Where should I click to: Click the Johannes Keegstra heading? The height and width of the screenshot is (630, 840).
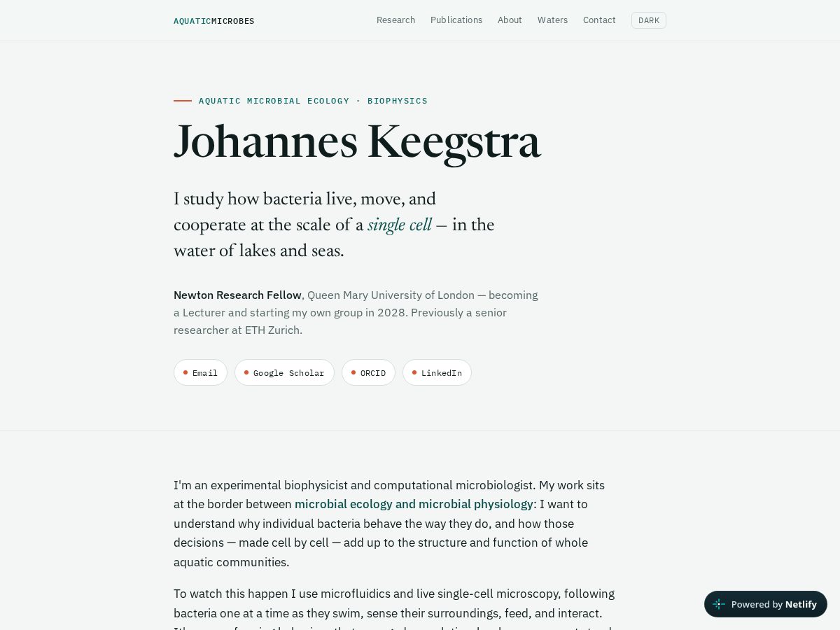click(357, 142)
